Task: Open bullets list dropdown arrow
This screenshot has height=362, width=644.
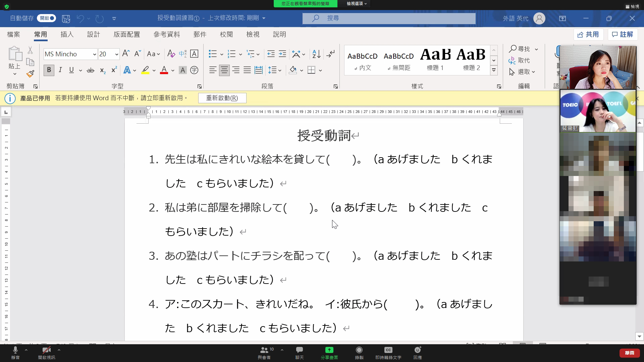Action: (222, 54)
